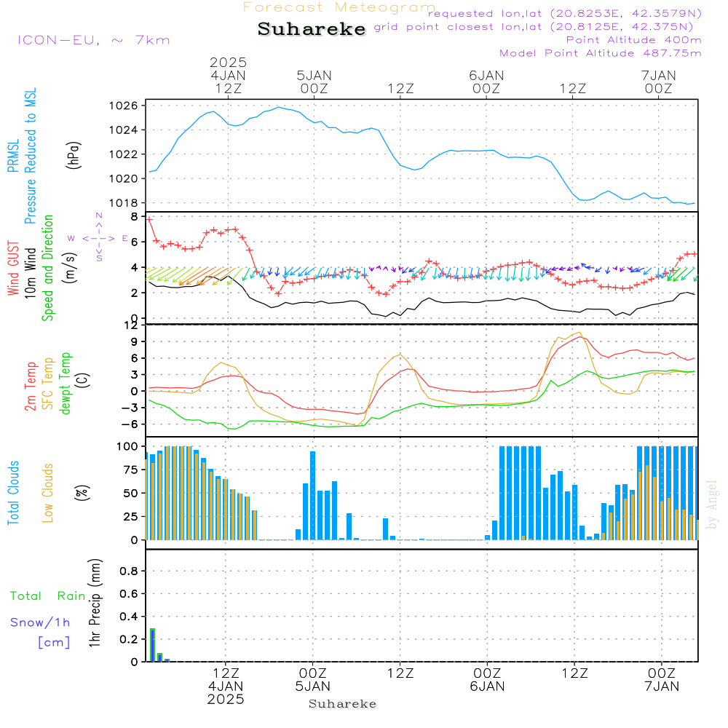Image resolution: width=728 pixels, height=728 pixels.
Task: Click the wind direction compass rose legend
Action: click(x=98, y=238)
